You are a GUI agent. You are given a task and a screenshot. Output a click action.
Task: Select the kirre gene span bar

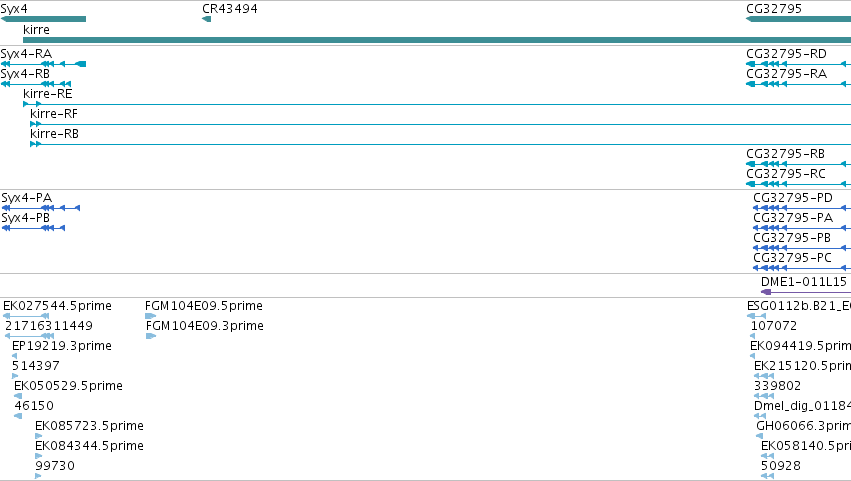437,40
